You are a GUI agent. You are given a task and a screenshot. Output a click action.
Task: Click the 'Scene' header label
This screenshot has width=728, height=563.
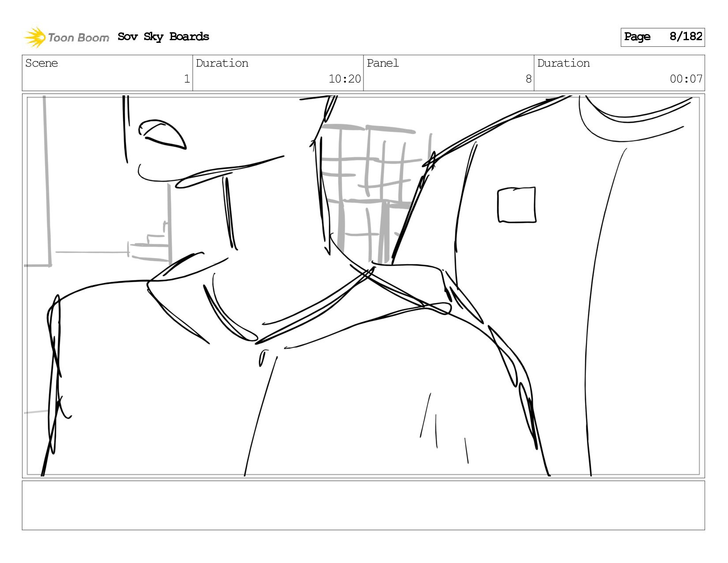(41, 63)
